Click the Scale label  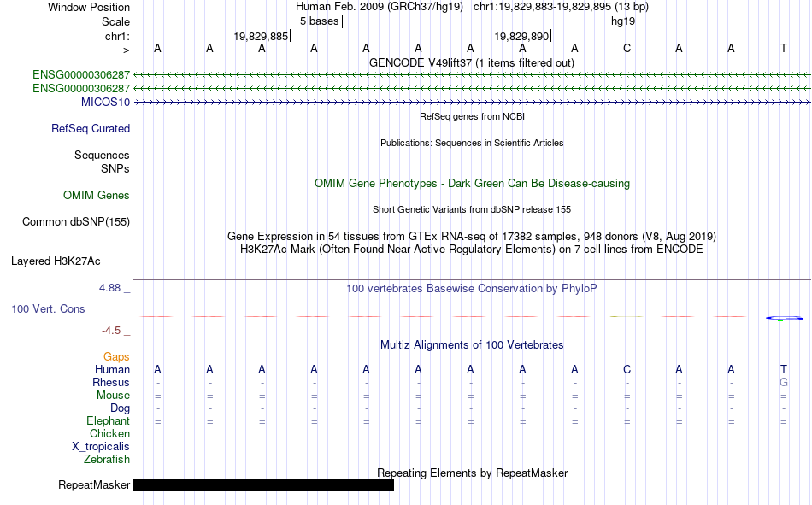[115, 21]
